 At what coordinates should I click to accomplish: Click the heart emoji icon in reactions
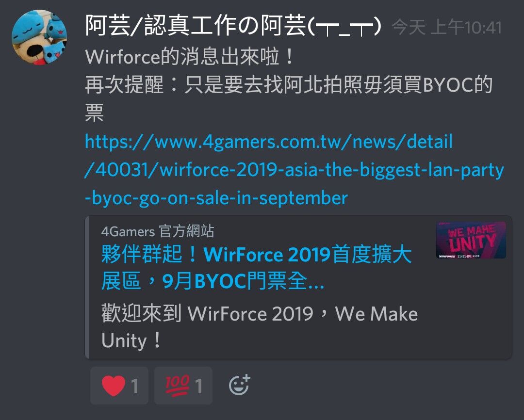[x=114, y=386]
